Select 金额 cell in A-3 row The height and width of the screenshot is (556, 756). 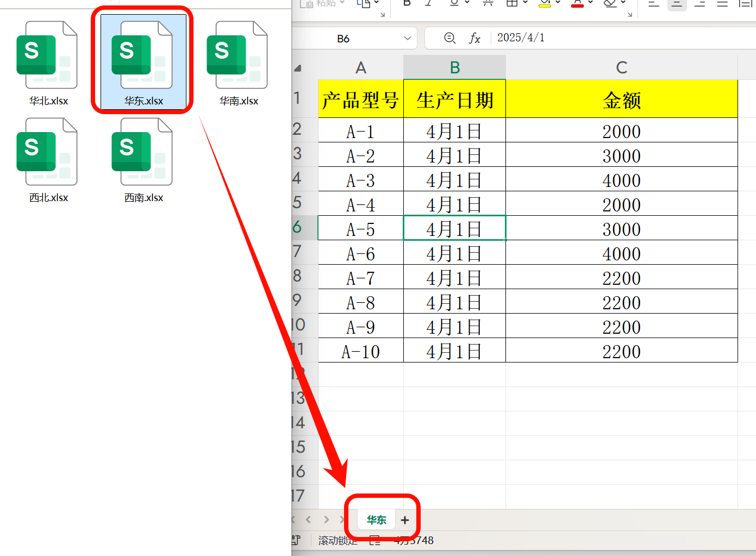(622, 179)
